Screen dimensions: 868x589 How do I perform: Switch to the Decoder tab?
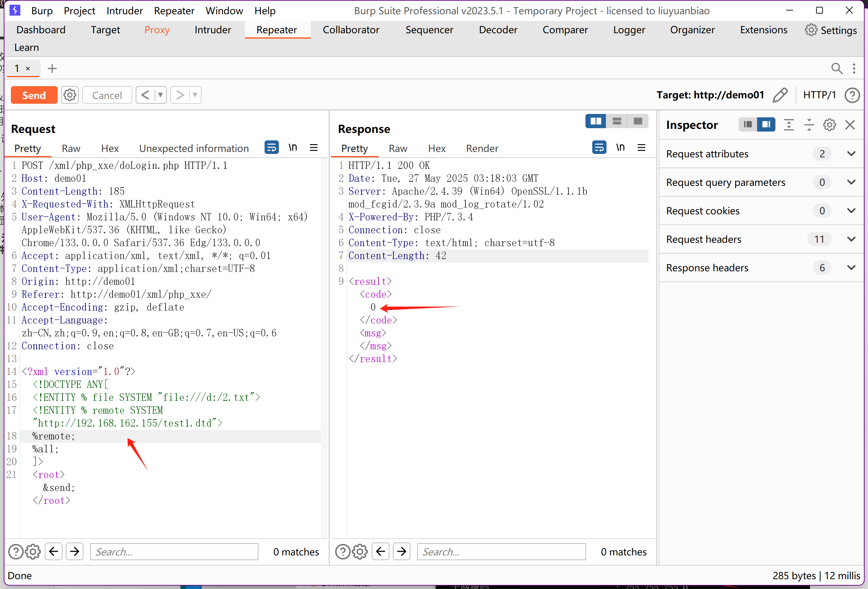(498, 30)
